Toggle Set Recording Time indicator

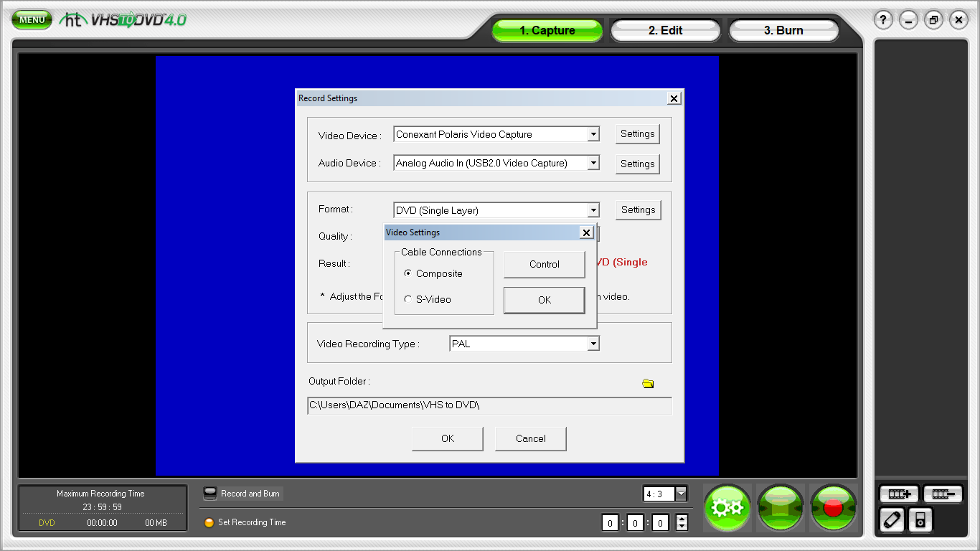tap(209, 522)
